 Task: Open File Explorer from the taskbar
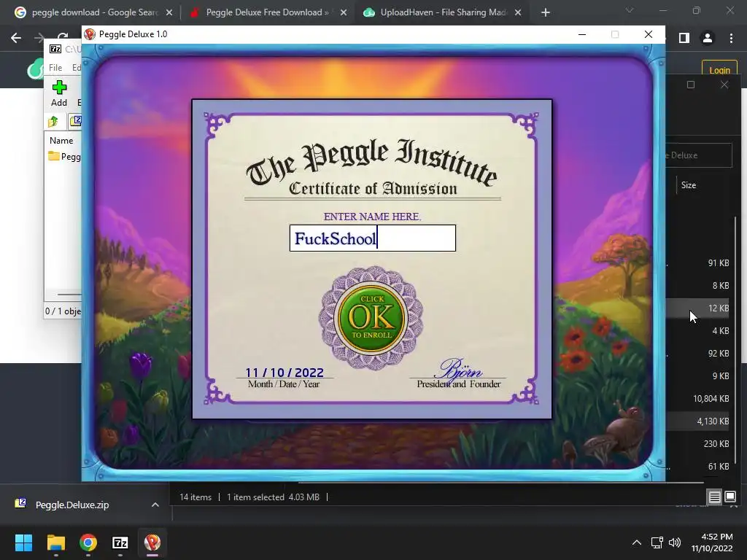pos(55,542)
